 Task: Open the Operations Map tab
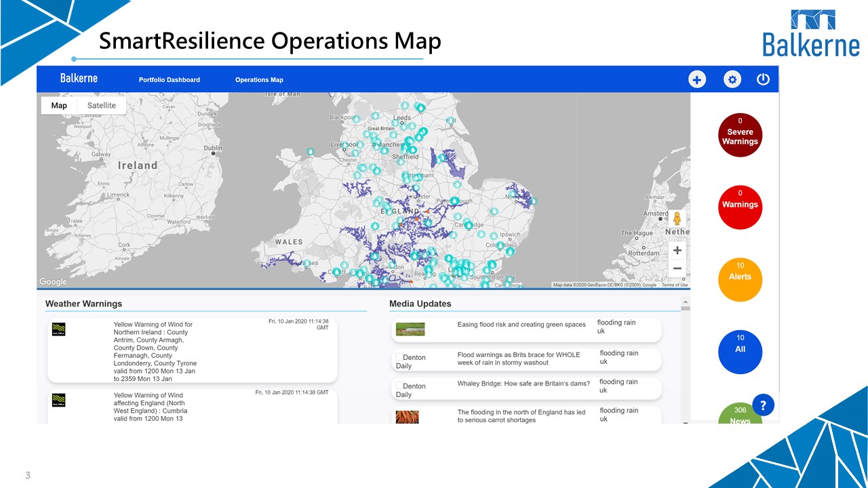click(259, 80)
